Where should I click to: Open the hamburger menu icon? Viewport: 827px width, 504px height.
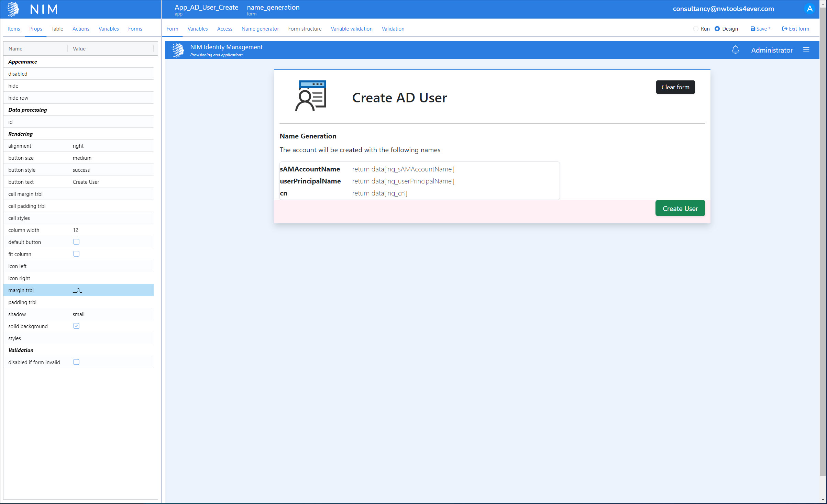(806, 50)
